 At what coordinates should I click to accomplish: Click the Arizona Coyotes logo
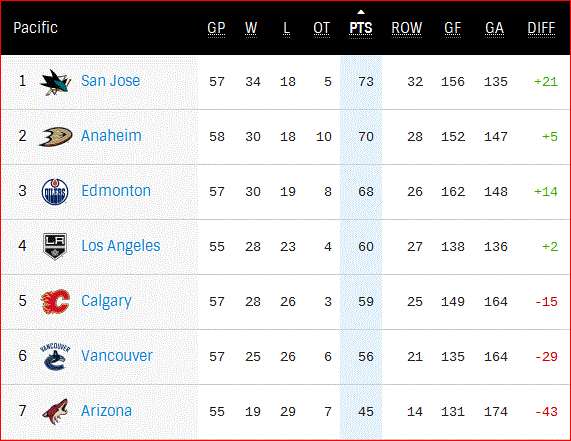click(55, 412)
